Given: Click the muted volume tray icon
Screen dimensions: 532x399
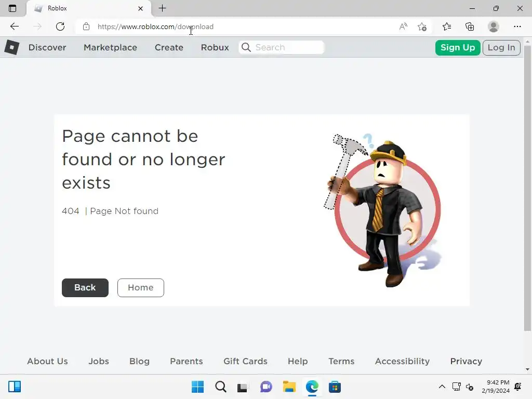Looking at the screenshot, I should [470, 387].
